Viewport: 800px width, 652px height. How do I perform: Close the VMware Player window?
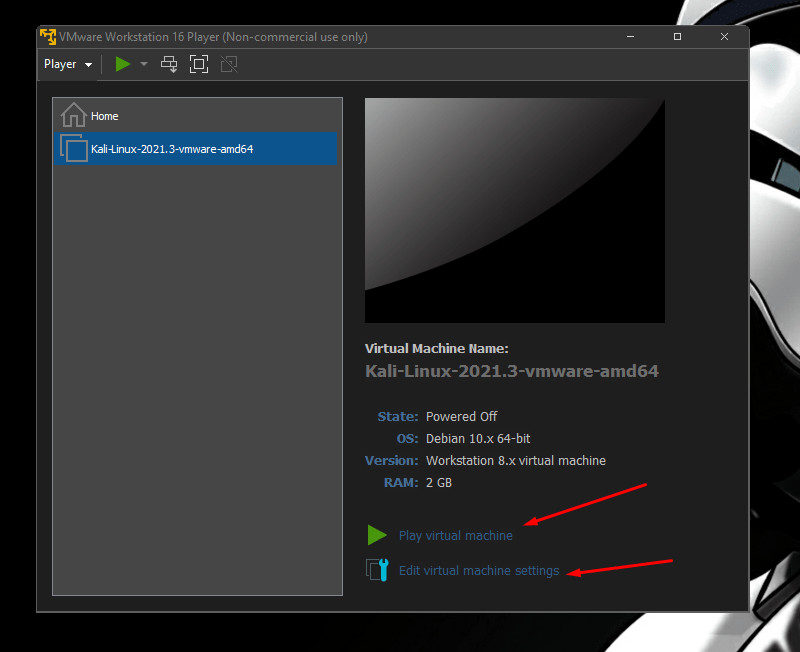tap(724, 37)
